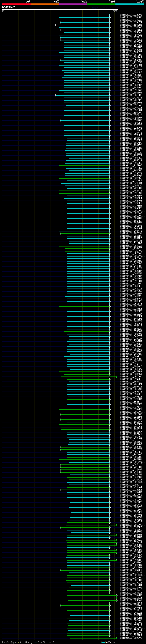The height and width of the screenshot is (644, 146).
Task: Select the UniRef100_B5J589 label
Action: [x=131, y=331]
